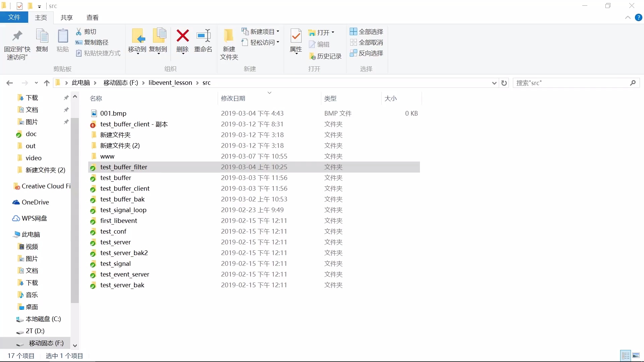
Task: Click the red Delete (删除) icon
Action: coord(182,36)
